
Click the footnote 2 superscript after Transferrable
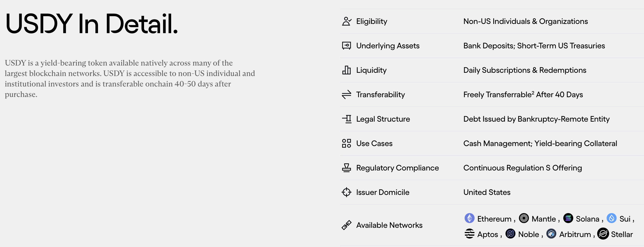pos(533,93)
